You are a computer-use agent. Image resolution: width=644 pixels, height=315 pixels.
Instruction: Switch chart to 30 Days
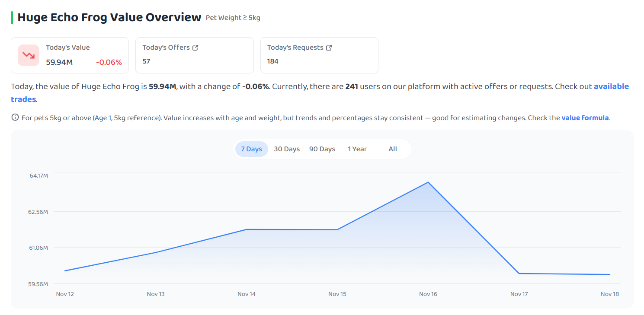[x=287, y=149]
